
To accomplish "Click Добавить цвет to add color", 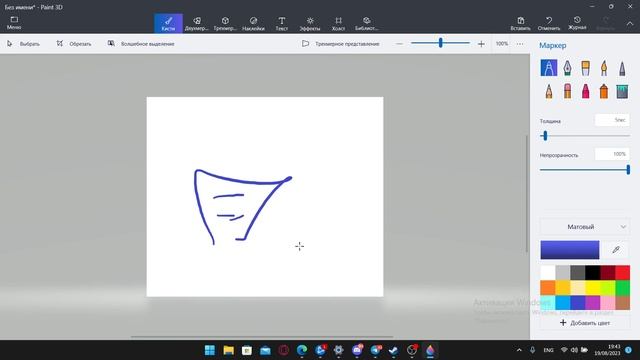I will tap(584, 323).
